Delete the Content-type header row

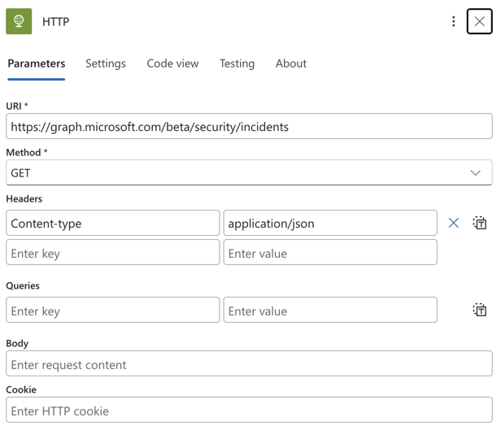coord(453,223)
